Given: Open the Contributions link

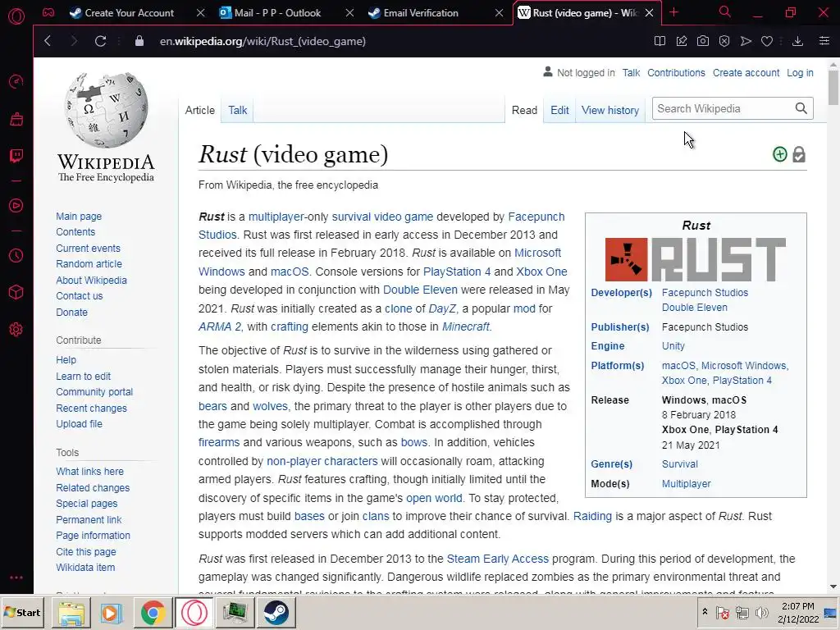Looking at the screenshot, I should [676, 73].
